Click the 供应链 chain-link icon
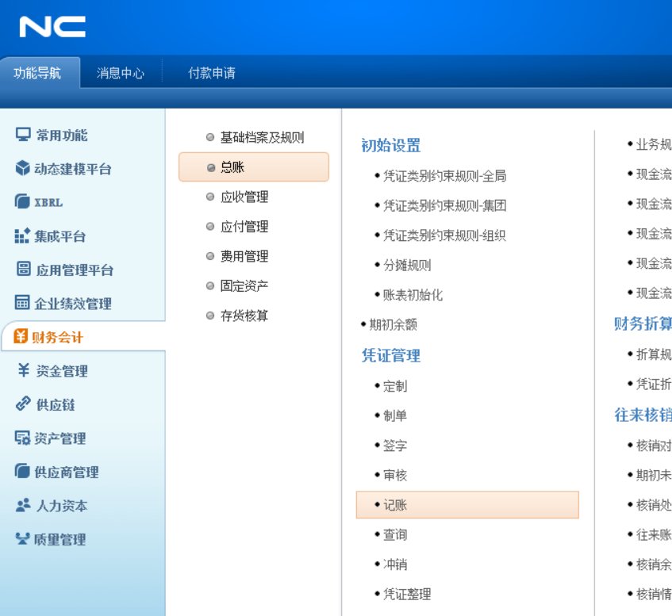The image size is (672, 616). 23,403
